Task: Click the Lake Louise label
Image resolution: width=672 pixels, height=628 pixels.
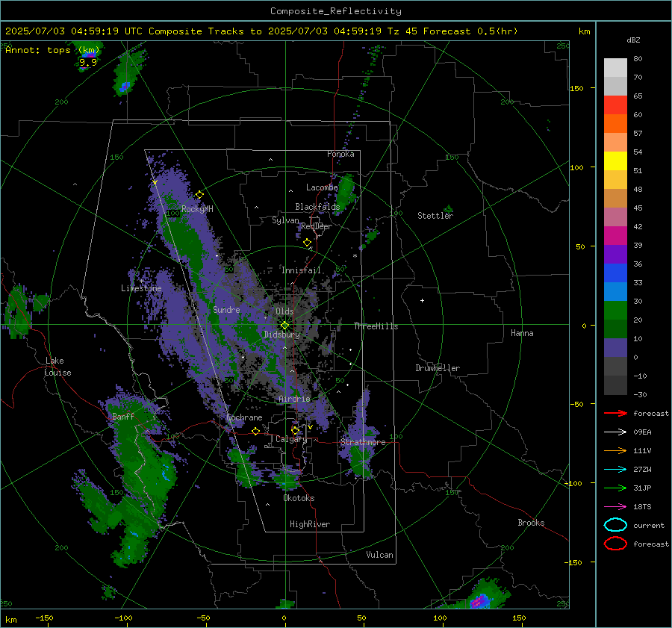Action: [x=57, y=367]
